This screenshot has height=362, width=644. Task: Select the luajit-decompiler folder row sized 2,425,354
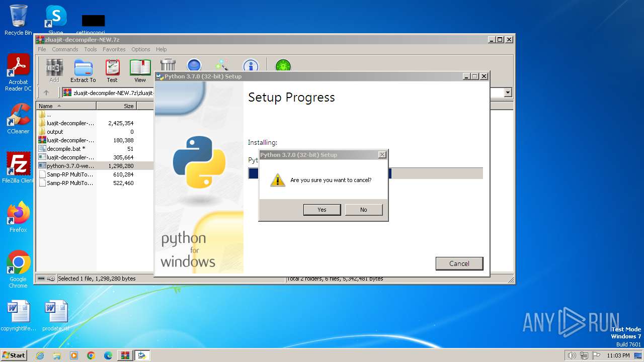pos(95,123)
